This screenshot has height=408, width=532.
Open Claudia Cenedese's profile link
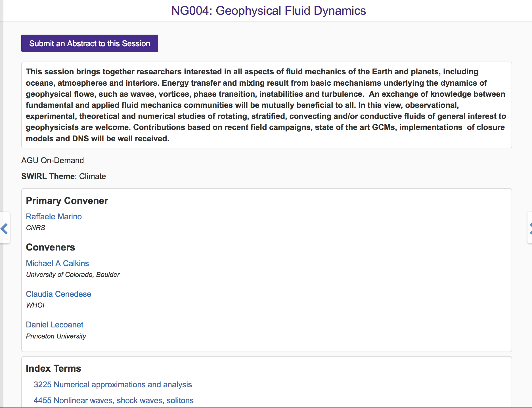(x=58, y=294)
